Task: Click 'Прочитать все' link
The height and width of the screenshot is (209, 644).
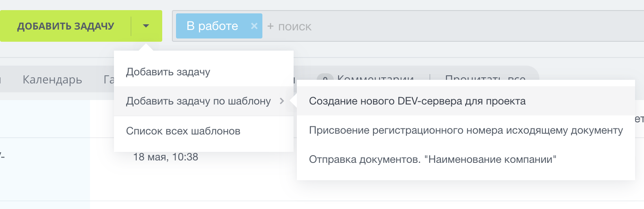Action: pos(485,78)
